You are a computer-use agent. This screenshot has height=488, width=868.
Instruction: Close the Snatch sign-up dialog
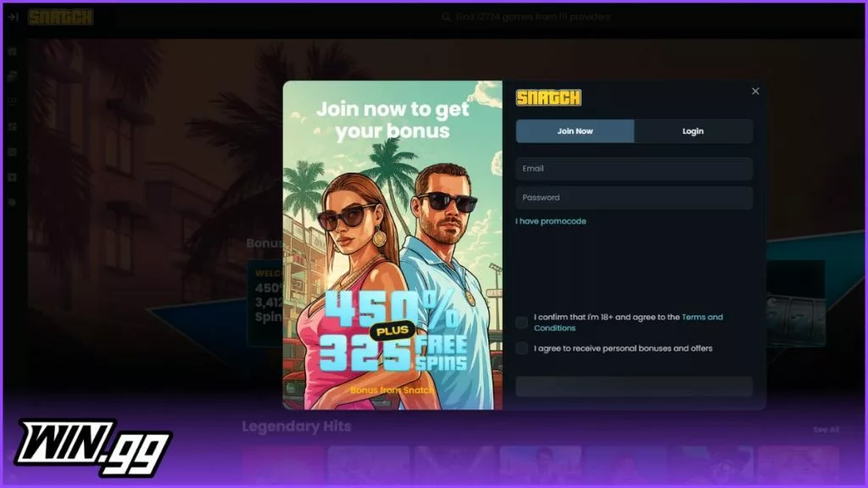[755, 91]
